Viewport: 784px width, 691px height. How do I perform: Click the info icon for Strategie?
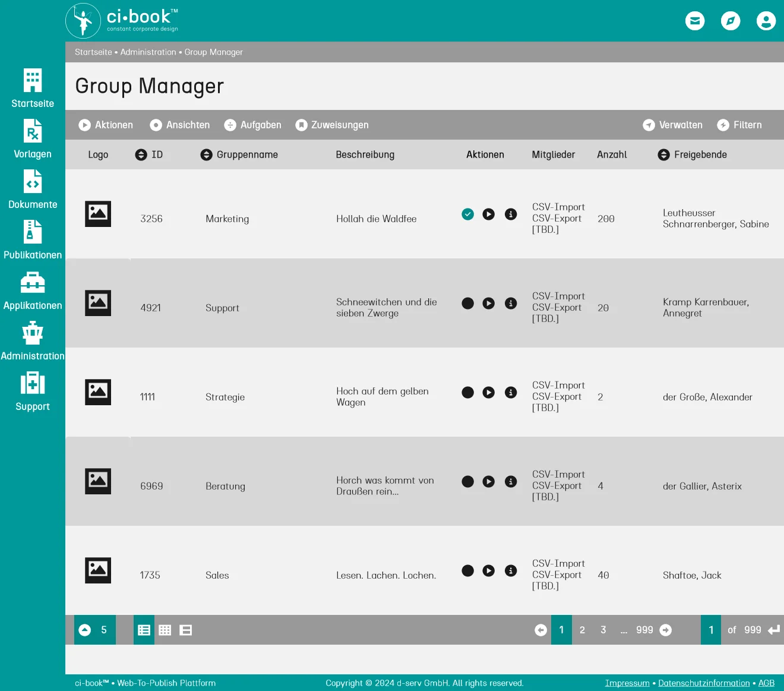[511, 392]
